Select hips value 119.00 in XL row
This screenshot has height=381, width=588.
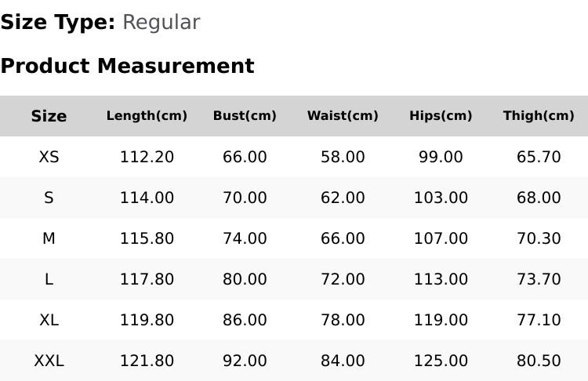441,320
